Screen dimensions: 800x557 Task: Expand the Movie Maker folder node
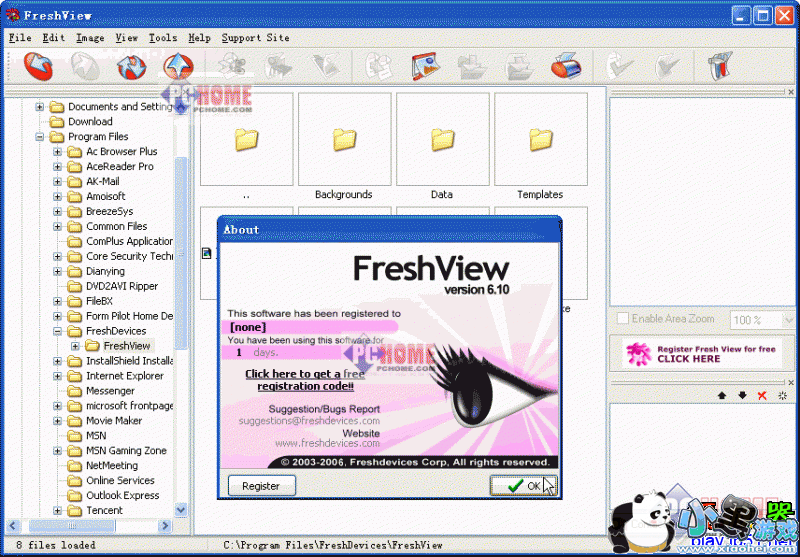point(57,421)
